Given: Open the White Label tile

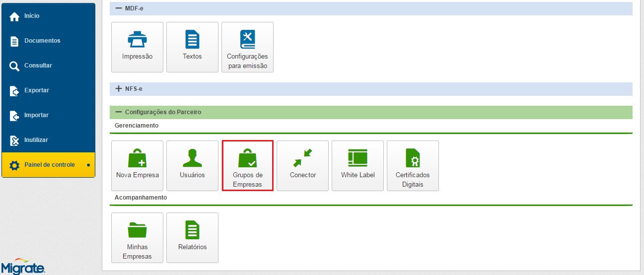Looking at the screenshot, I should tap(358, 166).
